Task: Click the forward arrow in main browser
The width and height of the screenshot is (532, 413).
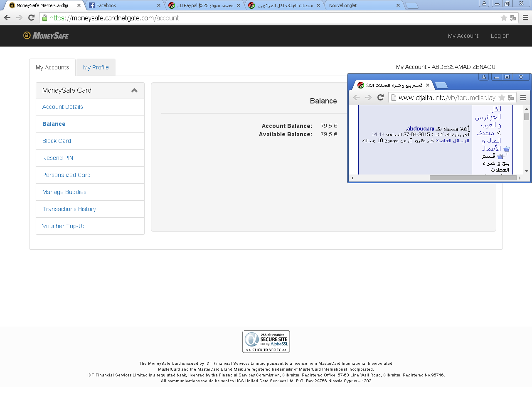Action: click(19, 18)
